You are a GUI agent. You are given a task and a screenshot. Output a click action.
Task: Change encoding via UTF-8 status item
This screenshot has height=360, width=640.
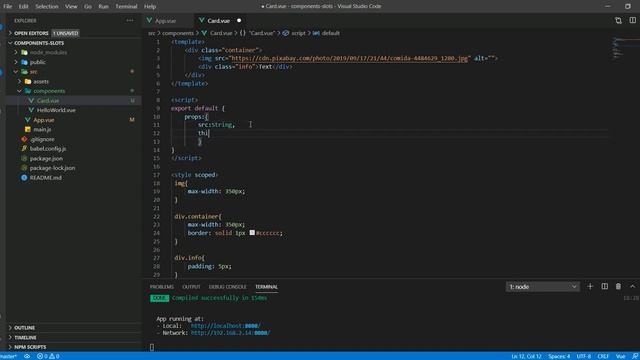[x=584, y=356]
